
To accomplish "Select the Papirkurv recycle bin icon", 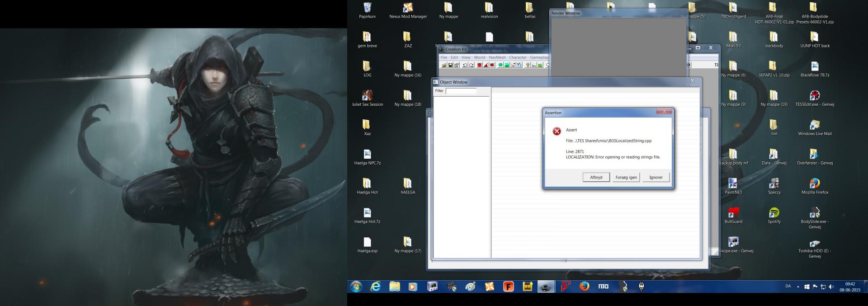I will coord(367,11).
